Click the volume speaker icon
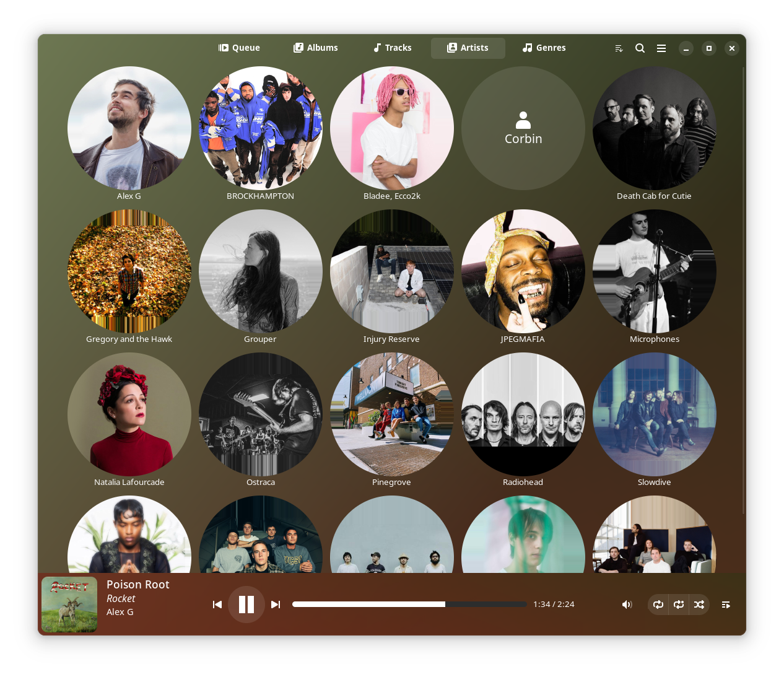Screen dimensions: 784x677 pyautogui.click(x=627, y=605)
